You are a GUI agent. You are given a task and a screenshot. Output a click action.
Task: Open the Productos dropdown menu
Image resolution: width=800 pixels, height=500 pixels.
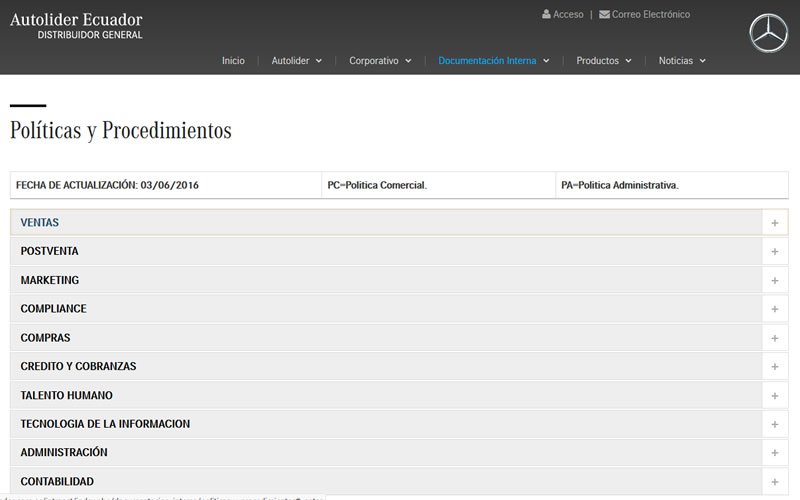603,61
